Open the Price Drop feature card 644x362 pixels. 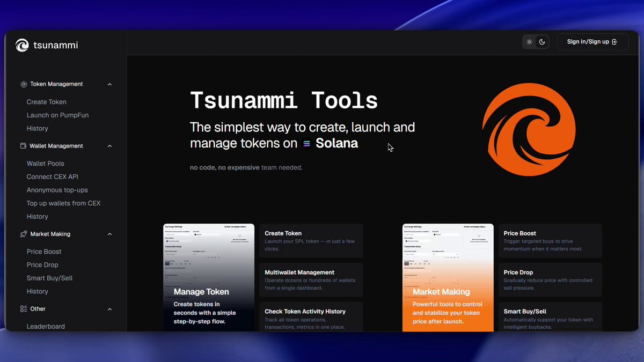550,279
